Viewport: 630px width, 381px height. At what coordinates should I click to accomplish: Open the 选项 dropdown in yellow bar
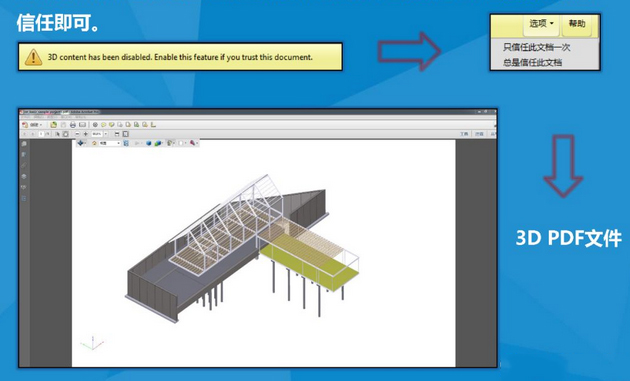[541, 23]
